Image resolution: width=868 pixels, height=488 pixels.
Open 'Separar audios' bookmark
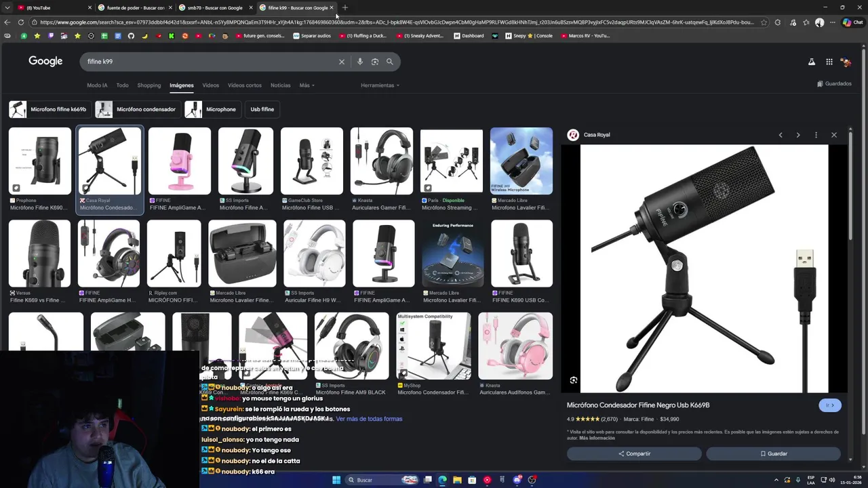click(312, 36)
